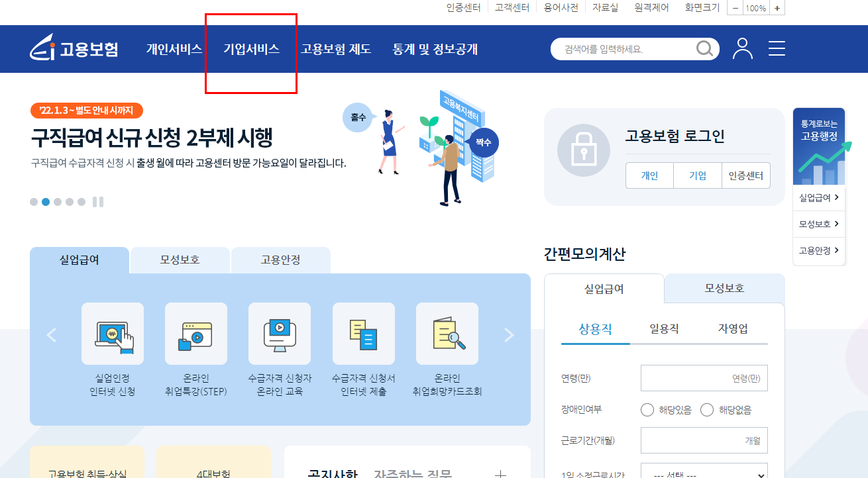The width and height of the screenshot is (868, 478).
Task: Click the 온라인 취업특강(STEP) icon
Action: point(196,334)
